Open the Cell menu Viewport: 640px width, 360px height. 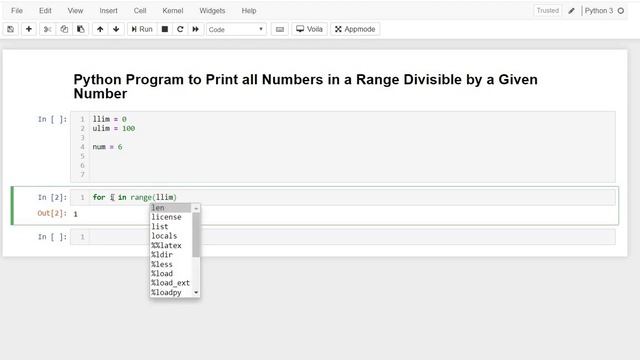point(140,11)
